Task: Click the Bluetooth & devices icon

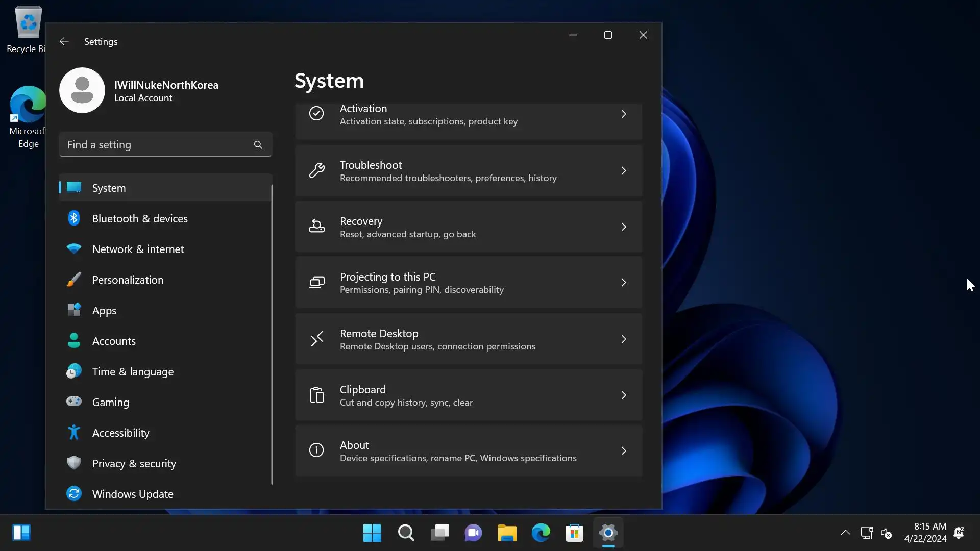Action: pos(74,218)
